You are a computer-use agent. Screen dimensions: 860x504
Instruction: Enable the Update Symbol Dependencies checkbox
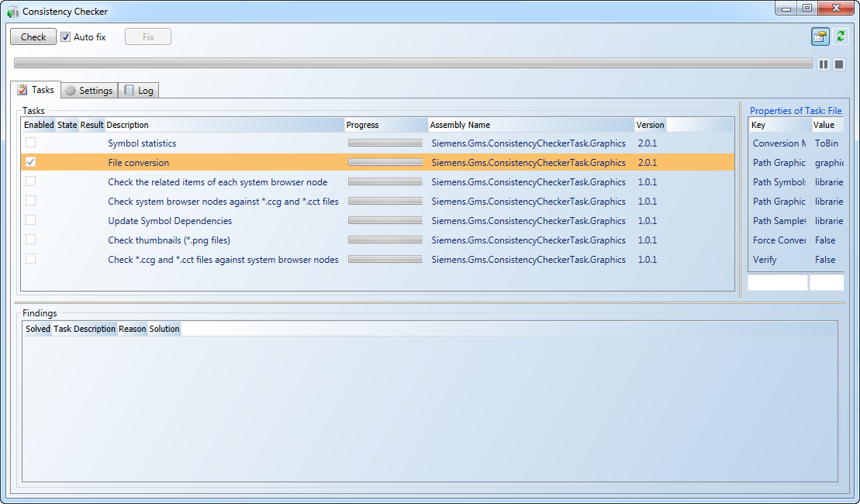(x=30, y=220)
